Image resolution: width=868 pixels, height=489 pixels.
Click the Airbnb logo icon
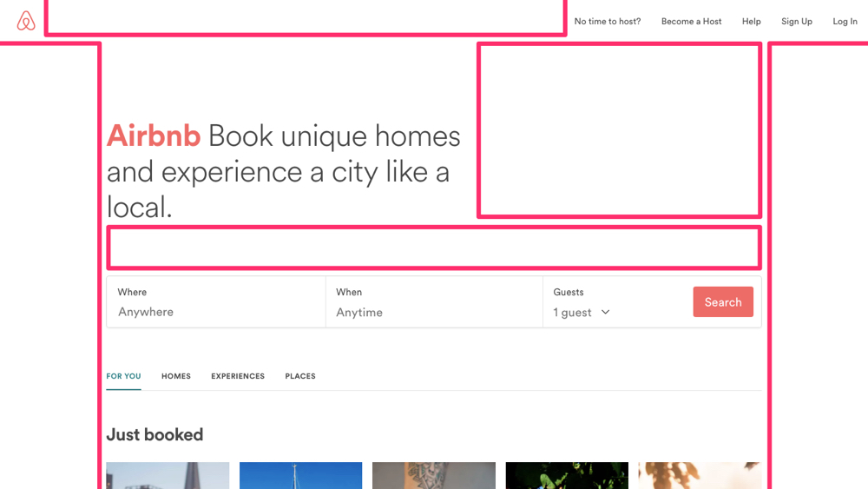[x=25, y=21]
